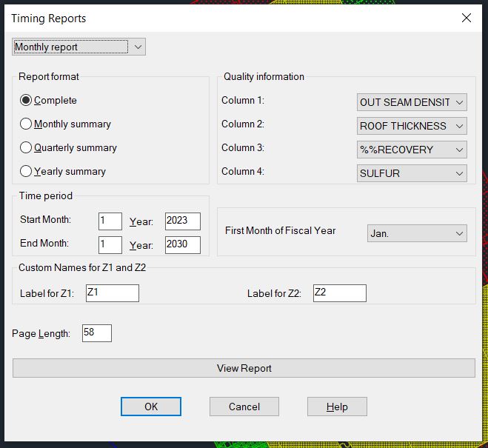Screen dimensions: 488x448
Task: Click the View Report button
Action: [244, 368]
